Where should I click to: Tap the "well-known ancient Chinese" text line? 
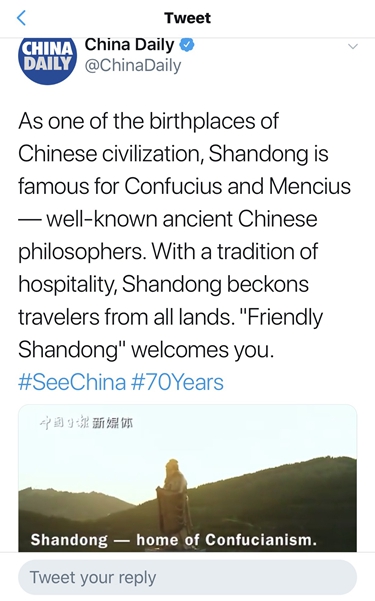coord(168,219)
